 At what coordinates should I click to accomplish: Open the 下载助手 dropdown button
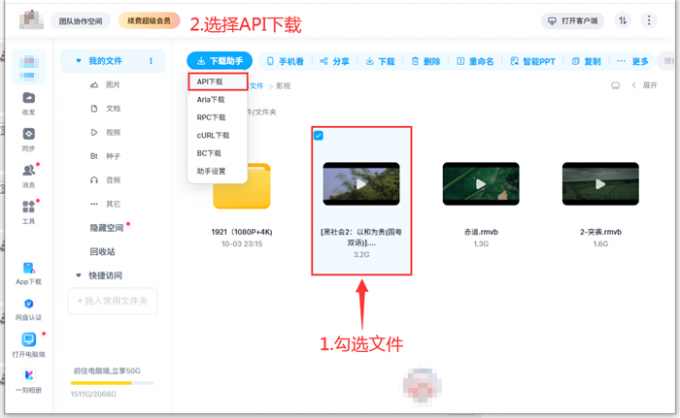pos(219,61)
